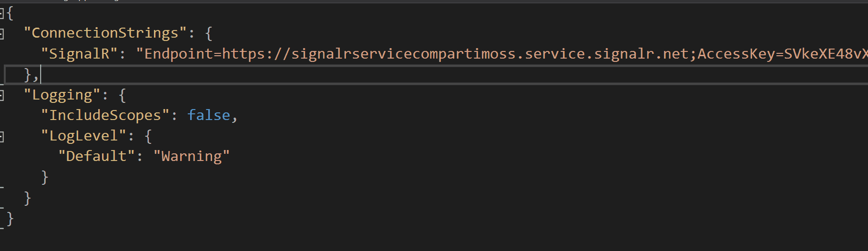Image resolution: width=868 pixels, height=251 pixels.
Task: Place cursor on "IncludeScopes" key
Action: (105, 115)
